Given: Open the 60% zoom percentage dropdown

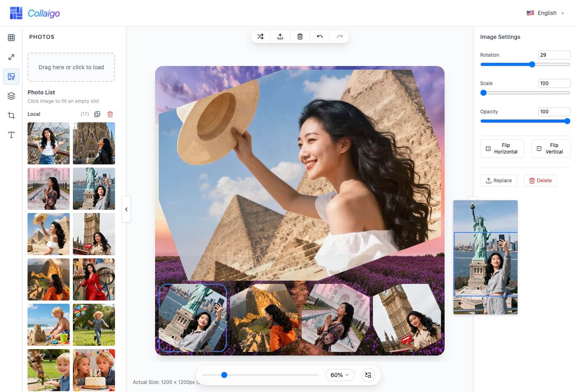Looking at the screenshot, I should (340, 375).
